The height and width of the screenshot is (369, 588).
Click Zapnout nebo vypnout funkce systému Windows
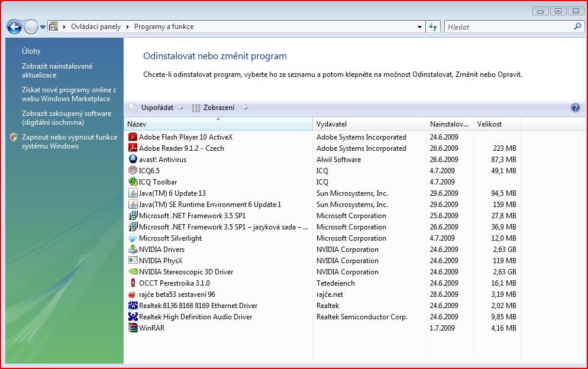click(69, 141)
